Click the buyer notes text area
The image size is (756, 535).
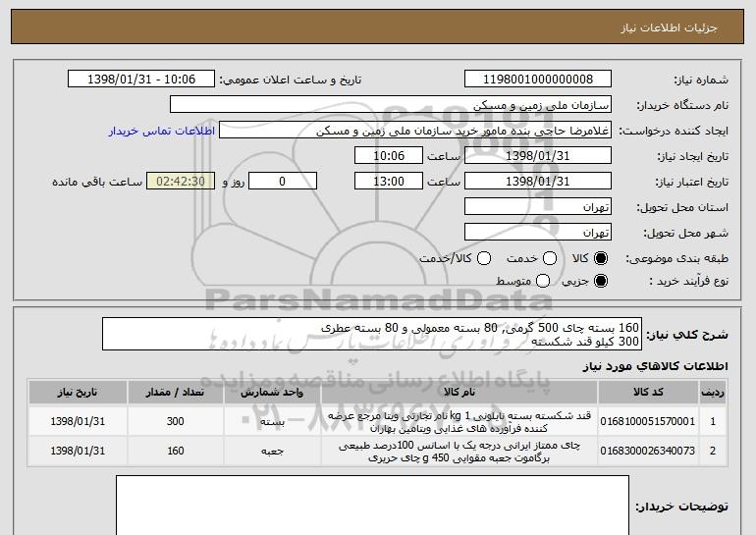pos(372,506)
